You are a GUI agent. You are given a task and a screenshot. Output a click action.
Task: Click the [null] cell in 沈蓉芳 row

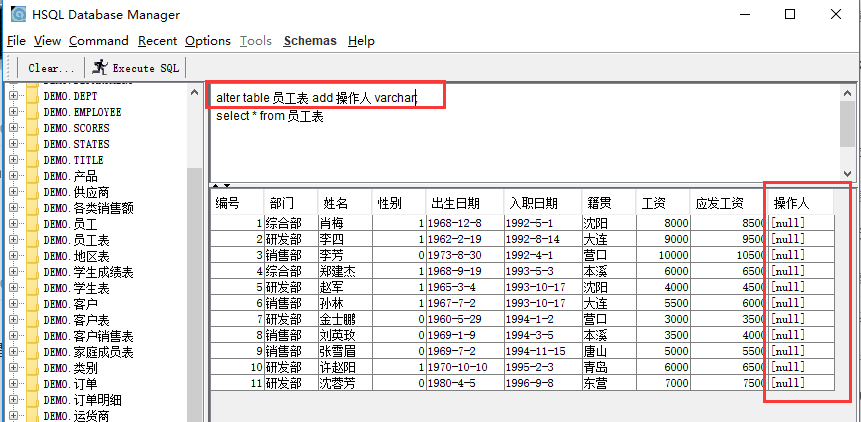click(800, 383)
